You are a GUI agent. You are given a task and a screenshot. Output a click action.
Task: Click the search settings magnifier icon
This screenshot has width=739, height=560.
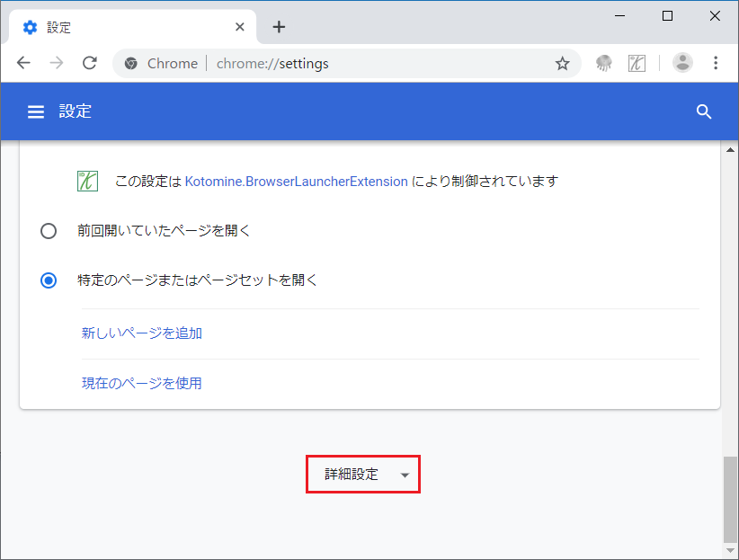(x=704, y=111)
